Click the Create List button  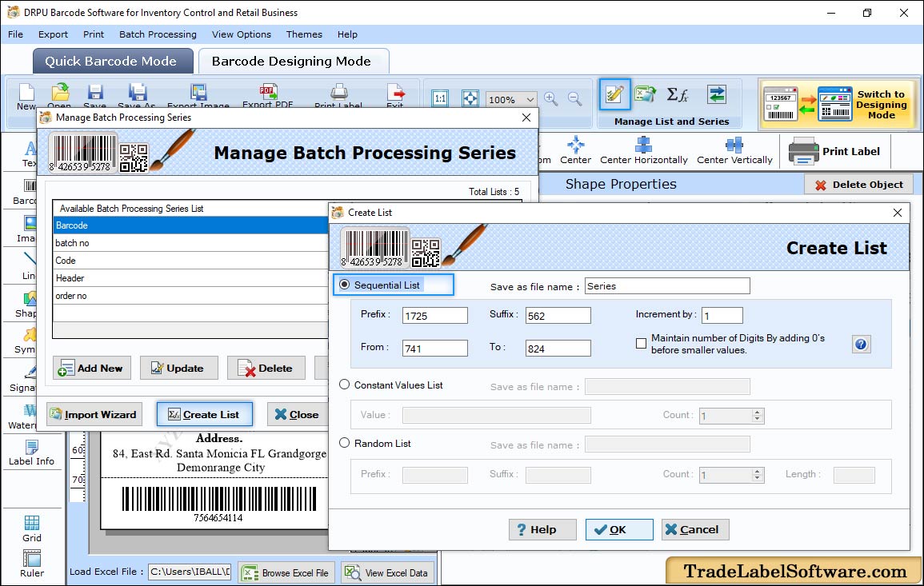(205, 415)
